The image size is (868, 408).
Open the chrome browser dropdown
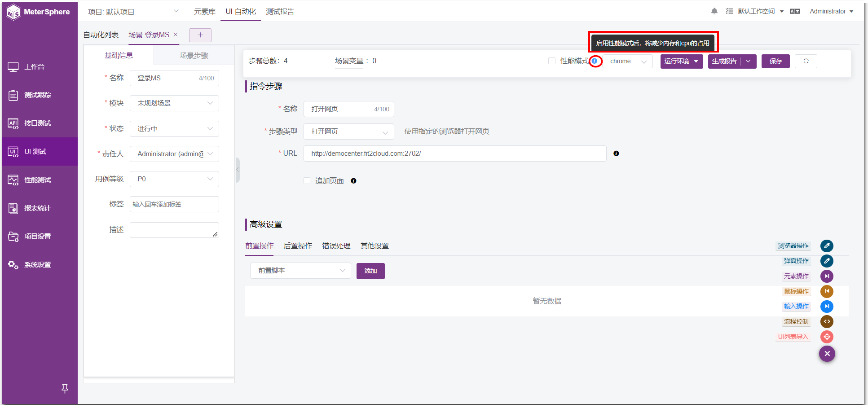[628, 61]
